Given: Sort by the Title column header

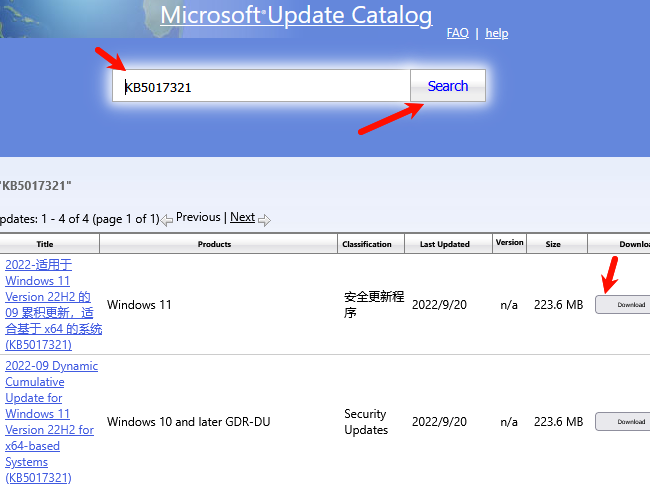Looking at the screenshot, I should [45, 244].
